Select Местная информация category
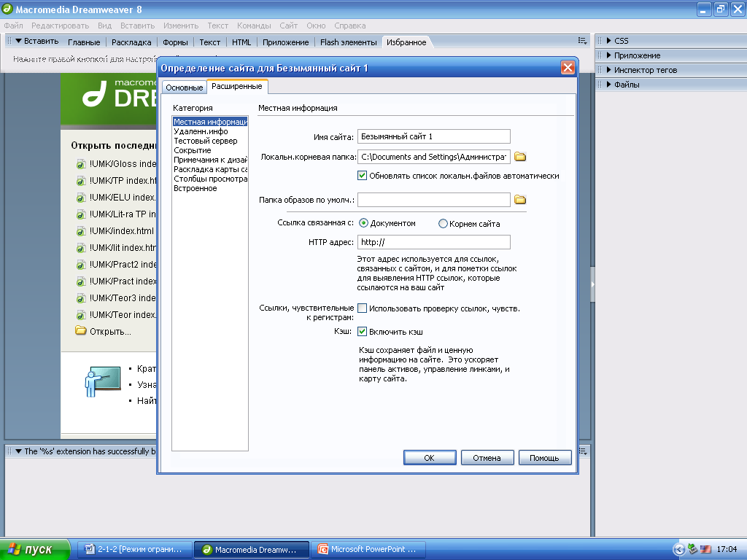Image resolution: width=747 pixels, height=560 pixels. [210, 122]
